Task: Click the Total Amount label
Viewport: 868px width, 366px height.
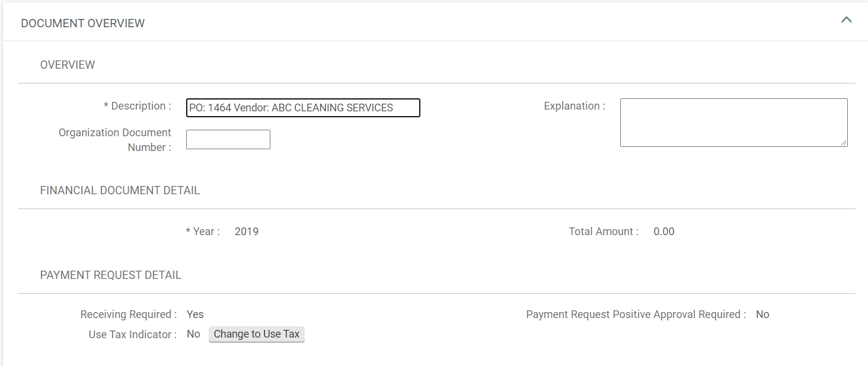Action: click(604, 232)
